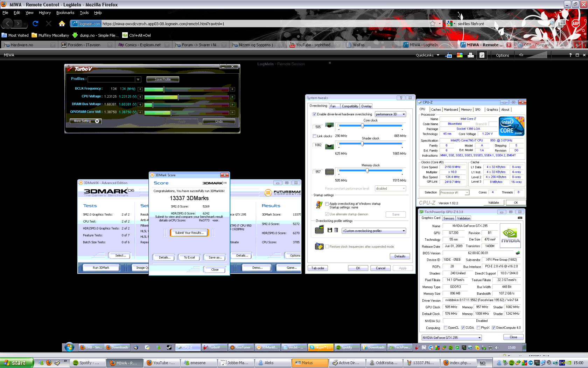Open LogMeIn network monitors icon
Screen dimensions: 588x368
point(471,55)
